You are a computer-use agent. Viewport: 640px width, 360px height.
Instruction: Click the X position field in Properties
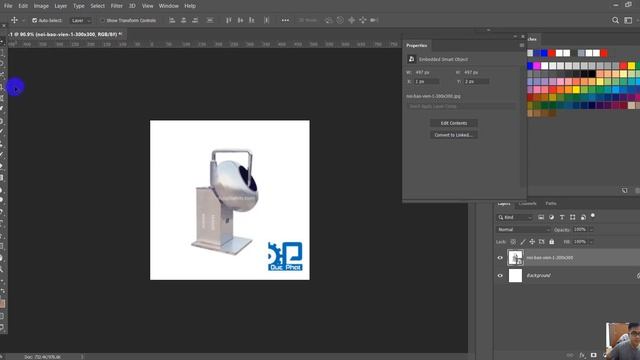(427, 82)
